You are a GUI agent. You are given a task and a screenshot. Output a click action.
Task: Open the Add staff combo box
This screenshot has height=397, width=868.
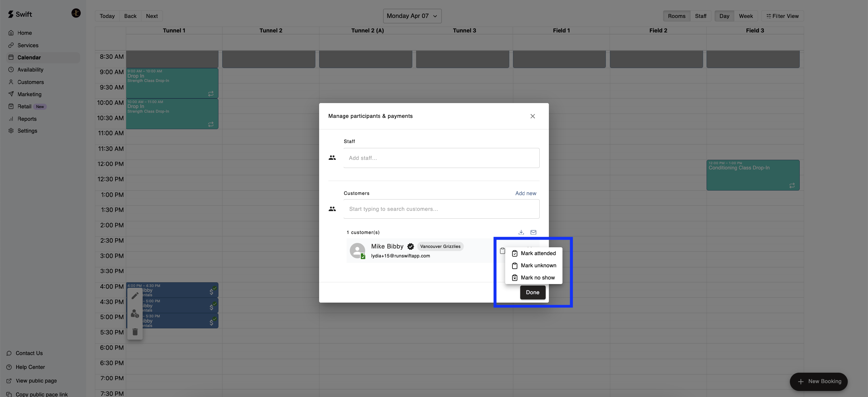441,158
